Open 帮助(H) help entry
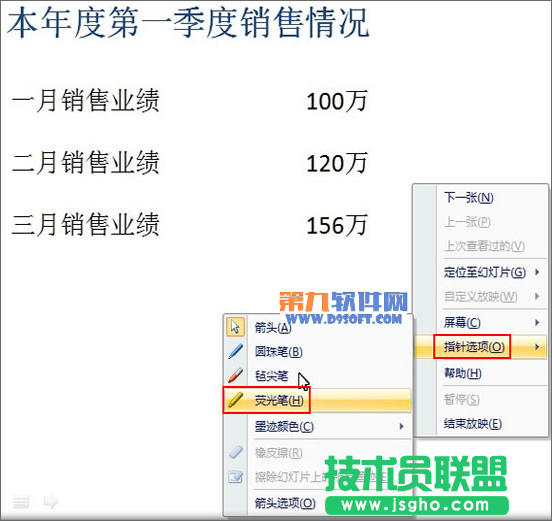 (463, 373)
